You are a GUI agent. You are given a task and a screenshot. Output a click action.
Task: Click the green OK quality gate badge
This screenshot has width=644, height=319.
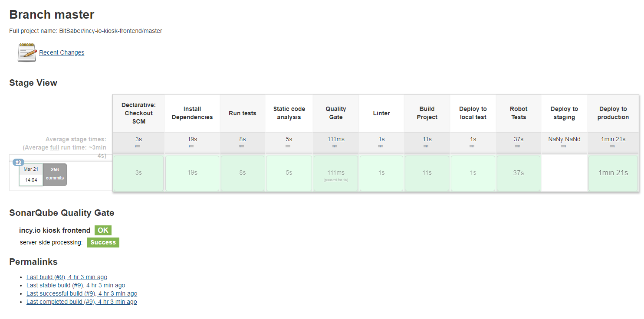click(x=103, y=230)
